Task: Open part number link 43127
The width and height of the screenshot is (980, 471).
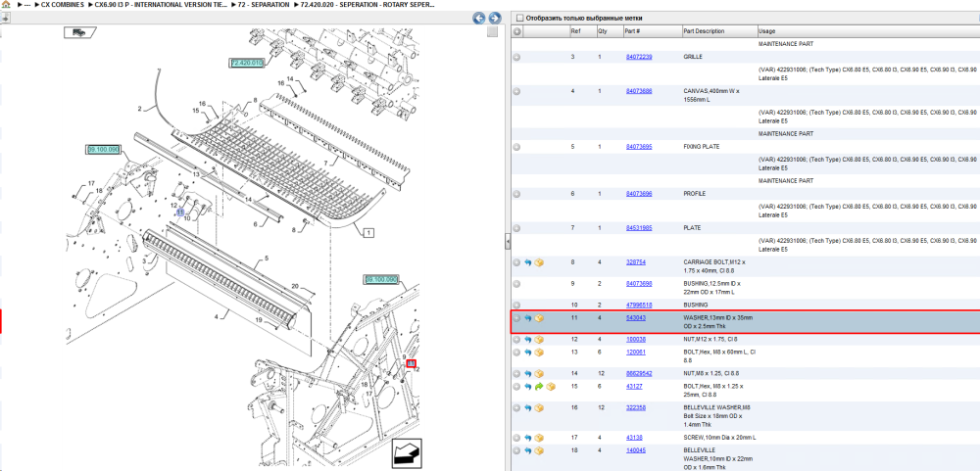Action: (x=634, y=387)
